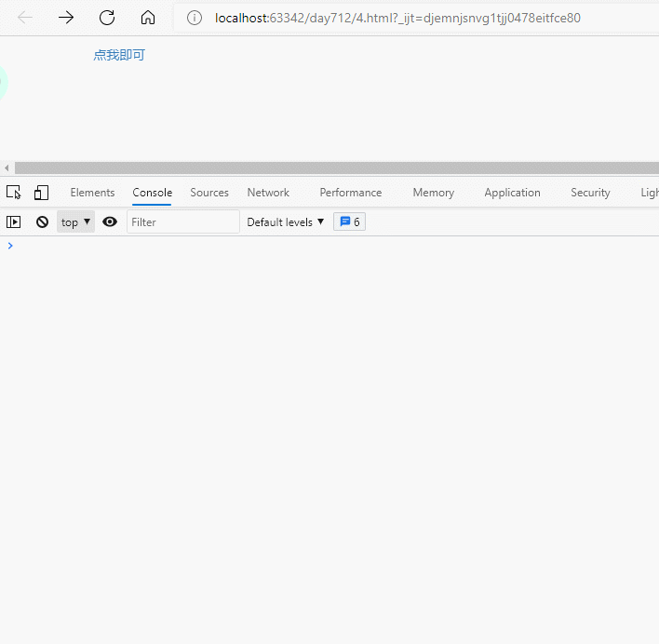Image resolution: width=659 pixels, height=644 pixels.
Task: Show the console sidebar icon
Action: click(x=13, y=221)
